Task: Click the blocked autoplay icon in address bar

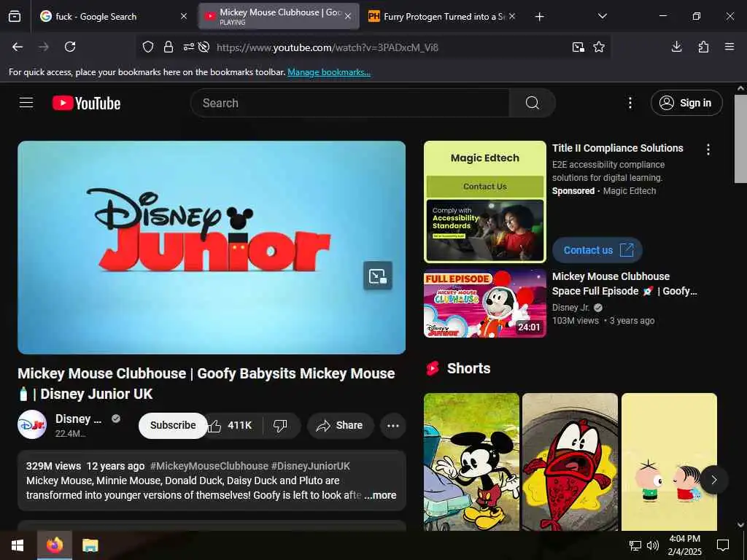Action: tap(204, 47)
